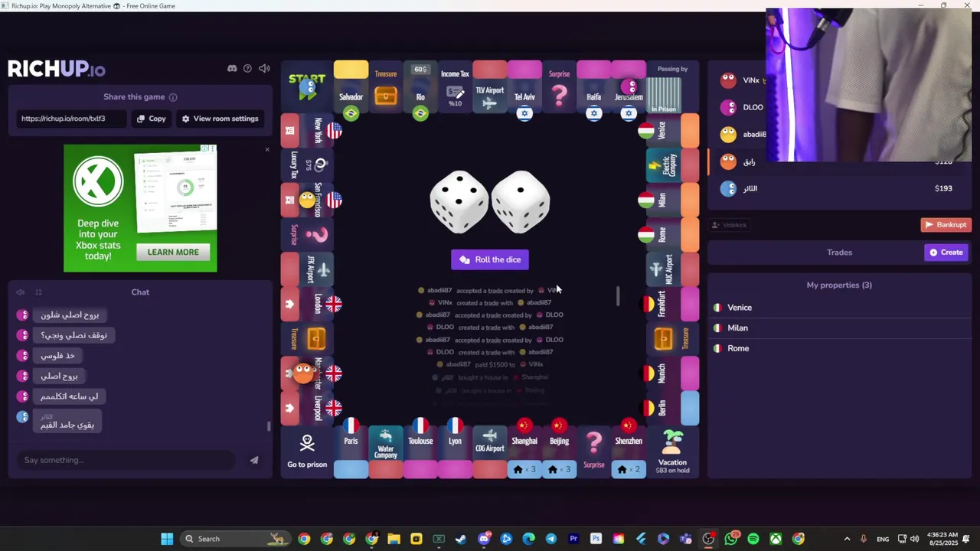980x551 pixels.
Task: Declare Bankrupt
Action: coord(946,225)
